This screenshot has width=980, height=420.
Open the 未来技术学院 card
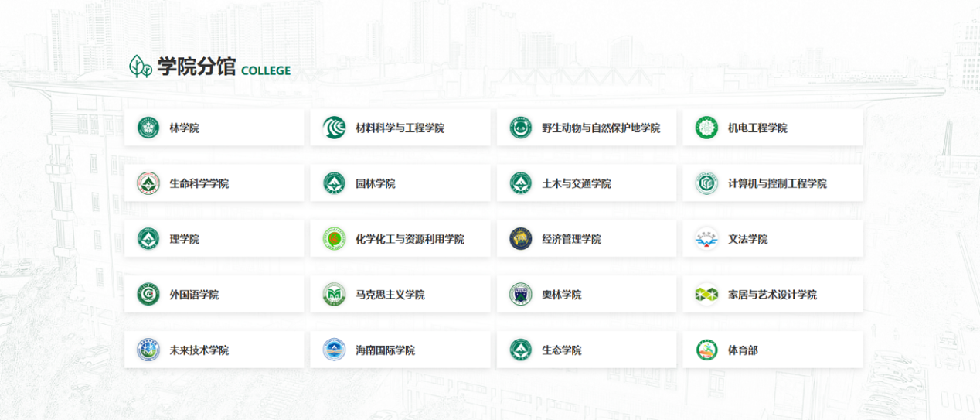(199, 350)
